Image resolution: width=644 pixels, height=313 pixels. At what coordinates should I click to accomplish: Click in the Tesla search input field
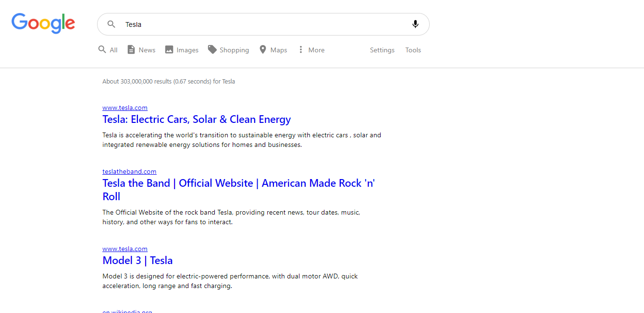coord(264,24)
